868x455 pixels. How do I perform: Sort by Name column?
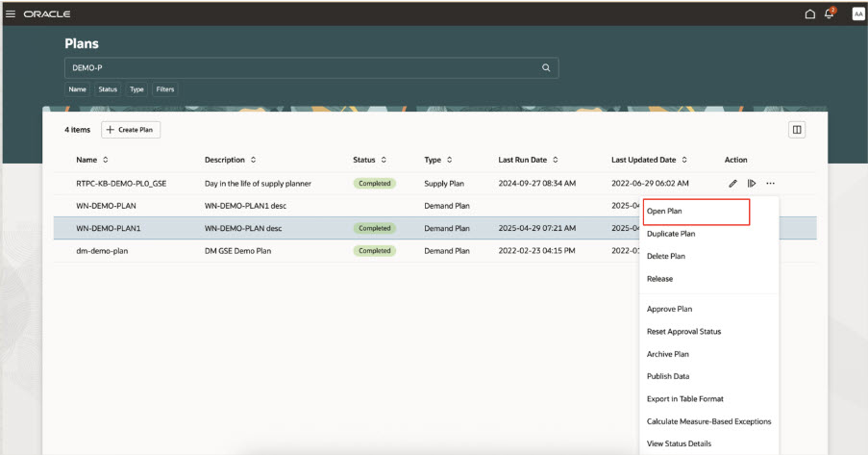point(105,160)
